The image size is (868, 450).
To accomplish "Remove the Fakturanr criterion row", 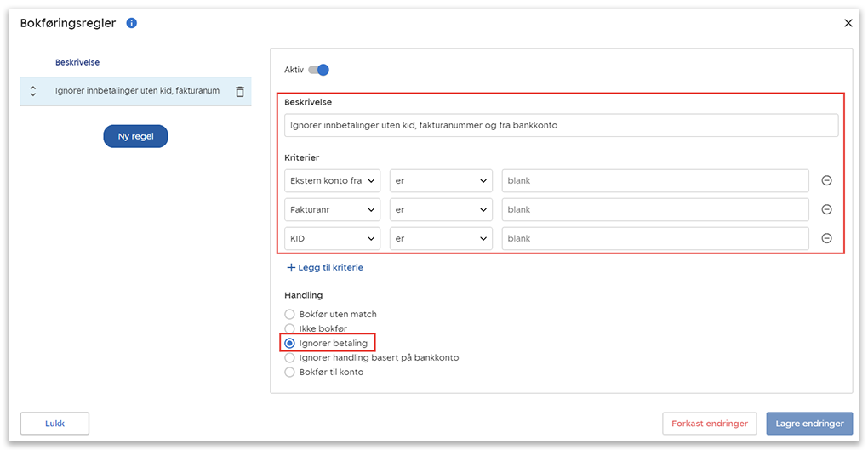I will tap(825, 209).
